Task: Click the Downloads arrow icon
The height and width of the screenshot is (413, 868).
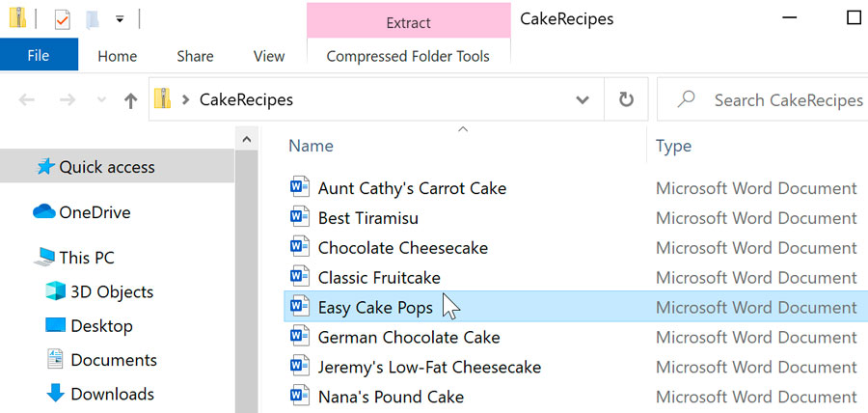Action: pos(55,393)
